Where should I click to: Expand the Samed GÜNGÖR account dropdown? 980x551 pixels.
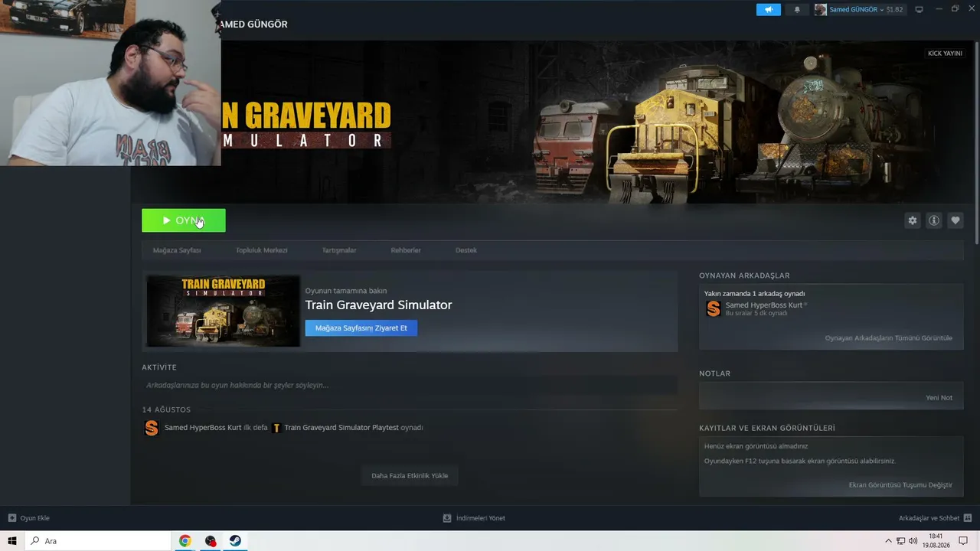click(x=855, y=10)
